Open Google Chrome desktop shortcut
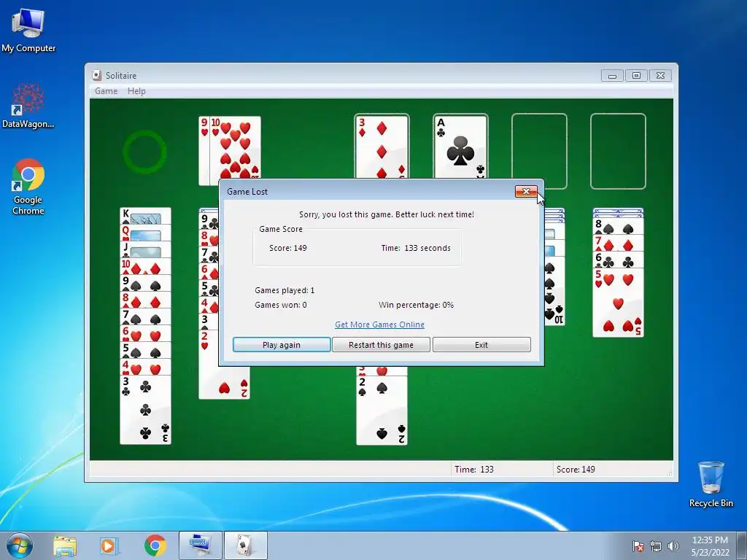 (28, 187)
